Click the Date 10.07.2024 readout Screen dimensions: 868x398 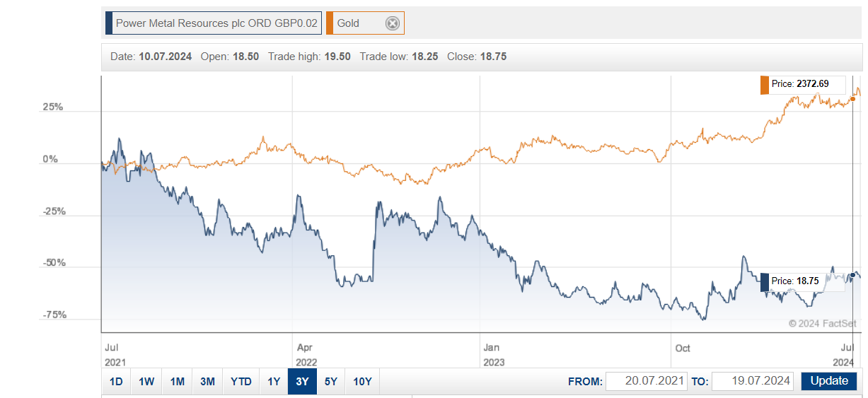151,57
